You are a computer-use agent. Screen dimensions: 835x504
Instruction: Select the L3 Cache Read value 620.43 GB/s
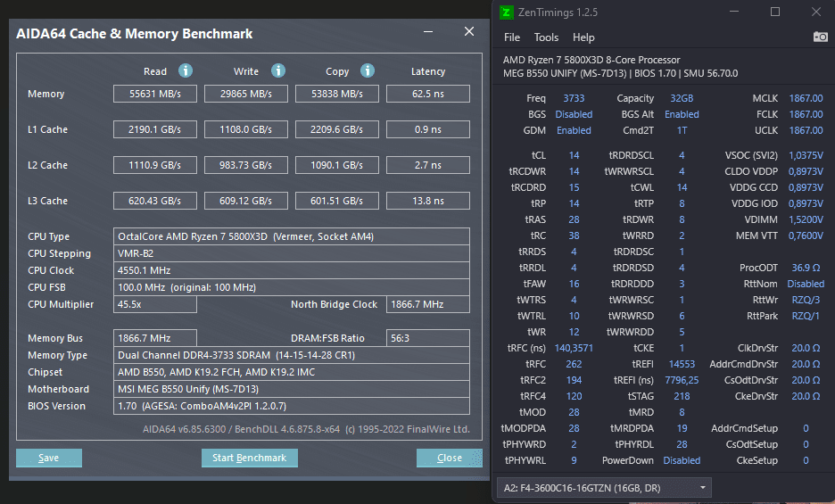155,201
